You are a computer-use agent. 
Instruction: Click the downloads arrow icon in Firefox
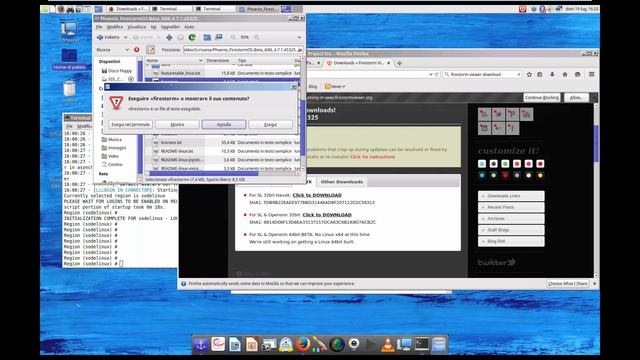[552, 75]
